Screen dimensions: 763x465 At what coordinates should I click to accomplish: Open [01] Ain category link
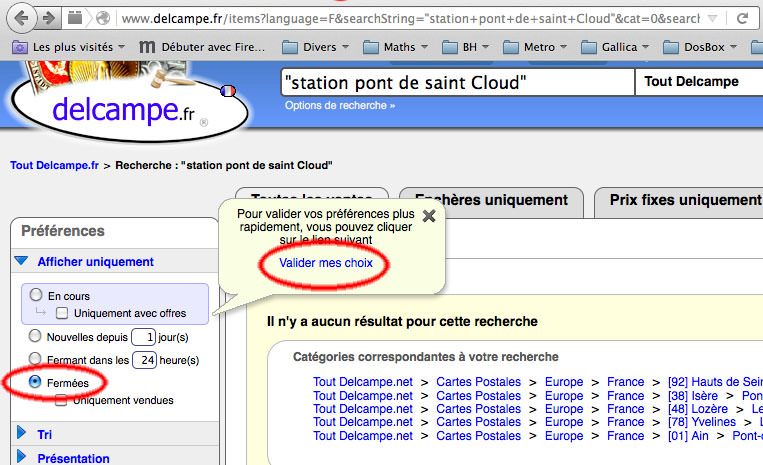pyautogui.click(x=688, y=436)
